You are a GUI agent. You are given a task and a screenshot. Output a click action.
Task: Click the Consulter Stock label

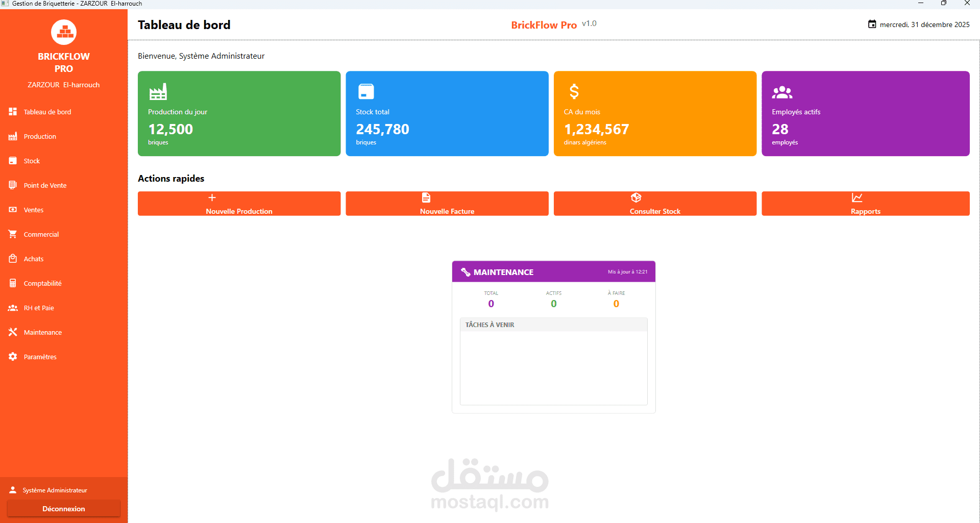655,211
